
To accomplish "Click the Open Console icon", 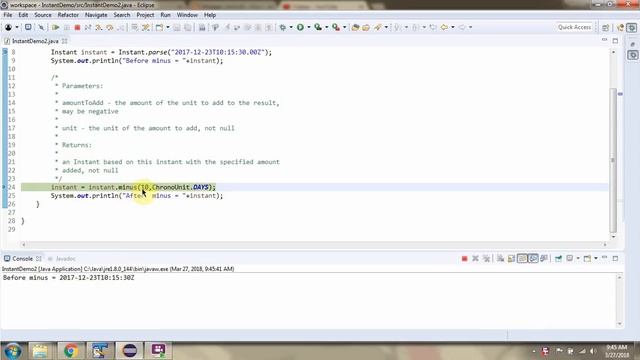I will [x=587, y=258].
